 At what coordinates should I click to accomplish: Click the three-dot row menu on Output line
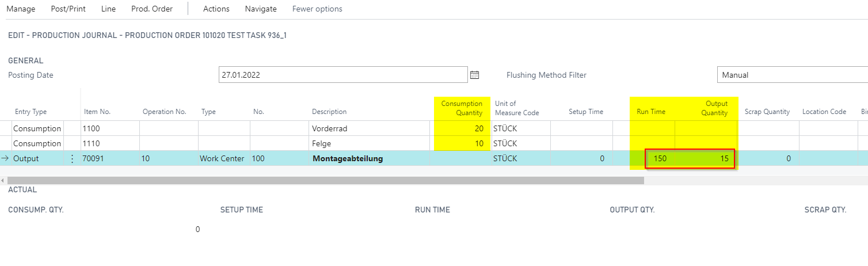(72, 158)
